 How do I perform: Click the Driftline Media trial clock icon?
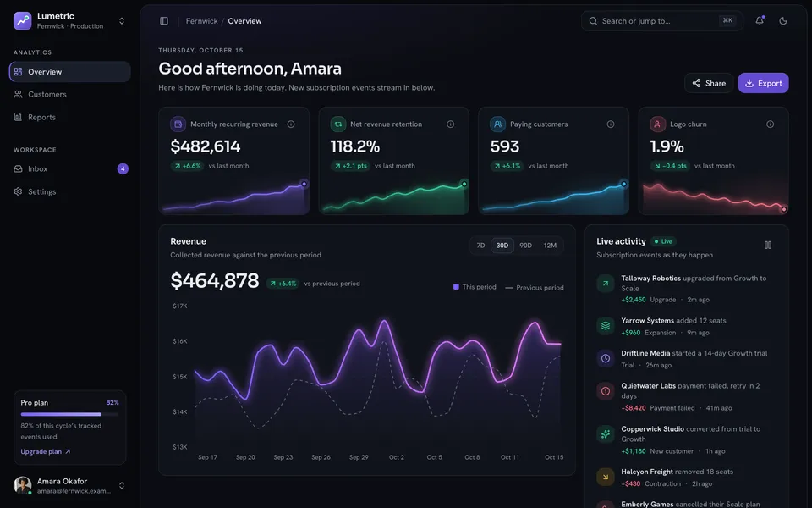[x=606, y=358]
